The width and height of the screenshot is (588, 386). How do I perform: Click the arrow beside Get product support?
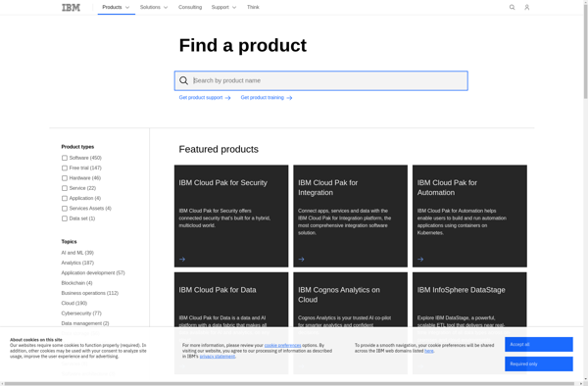click(227, 98)
